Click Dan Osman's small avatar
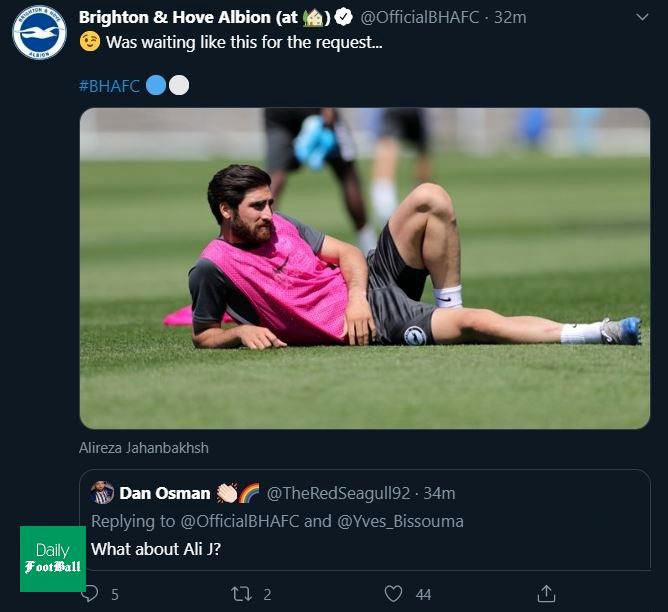The height and width of the screenshot is (612, 668). pos(102,493)
